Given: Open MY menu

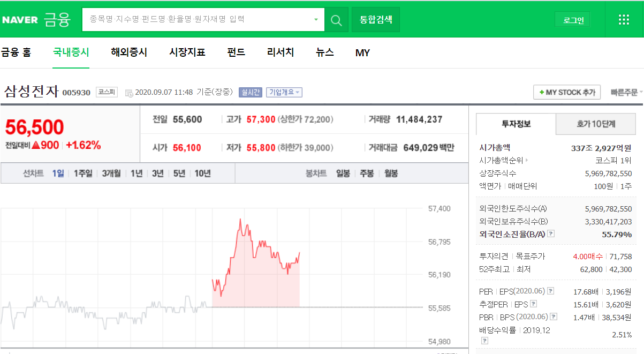Looking at the screenshot, I should 363,52.
